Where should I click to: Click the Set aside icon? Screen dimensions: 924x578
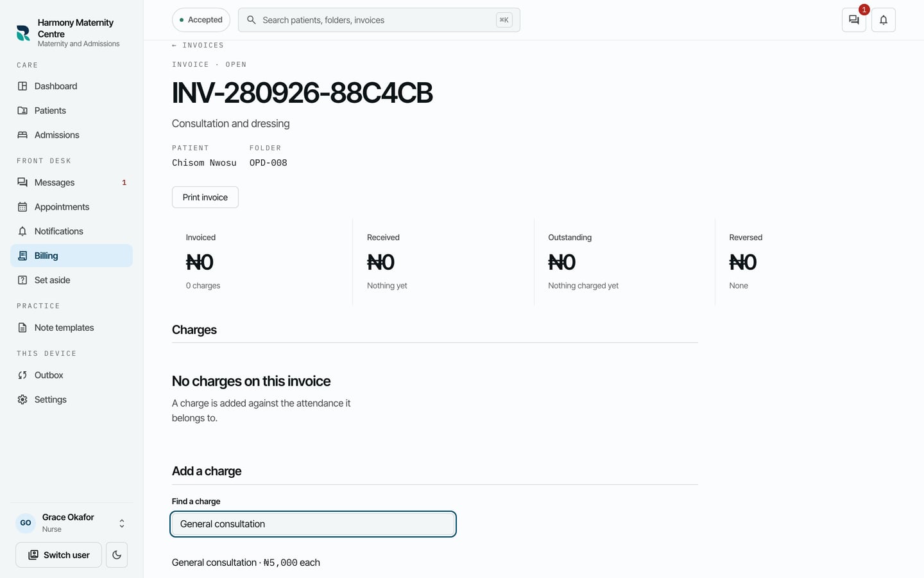[22, 280]
